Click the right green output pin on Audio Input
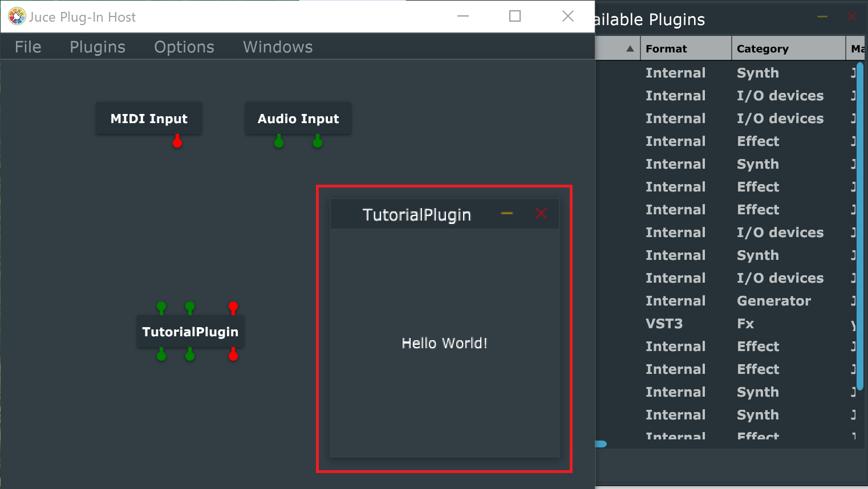The height and width of the screenshot is (489, 868). coord(318,142)
